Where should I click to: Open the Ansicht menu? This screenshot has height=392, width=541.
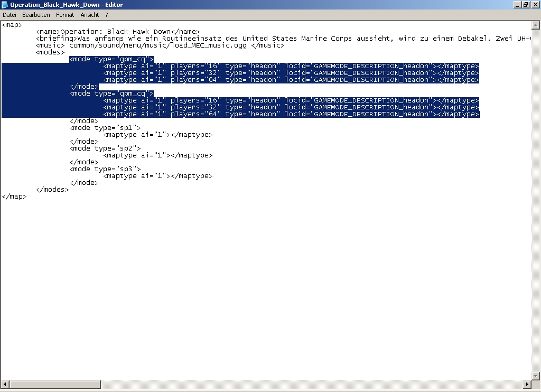pyautogui.click(x=89, y=15)
